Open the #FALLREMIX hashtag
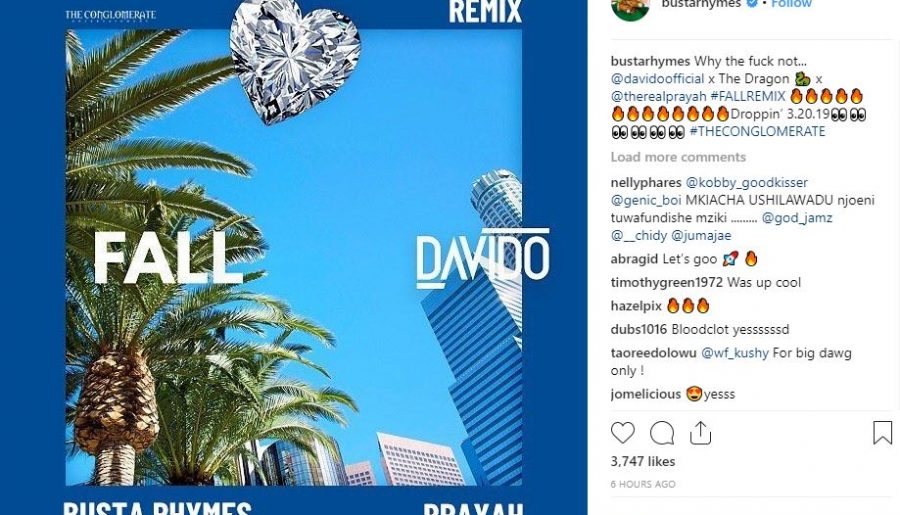The image size is (900, 515). [747, 96]
